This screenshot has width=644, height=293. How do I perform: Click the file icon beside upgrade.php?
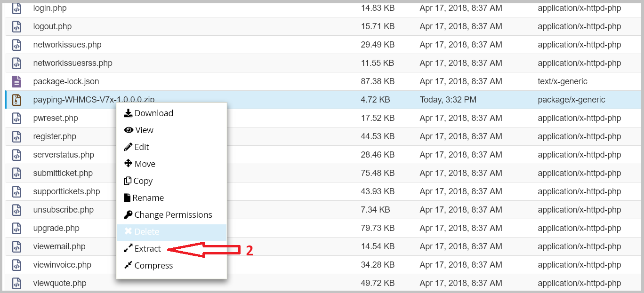click(16, 229)
